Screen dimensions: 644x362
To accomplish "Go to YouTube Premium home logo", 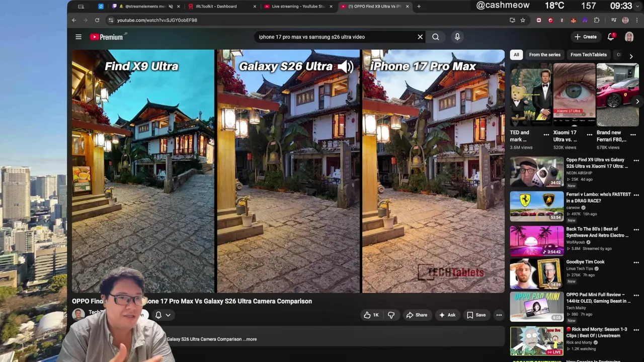I will point(107,37).
